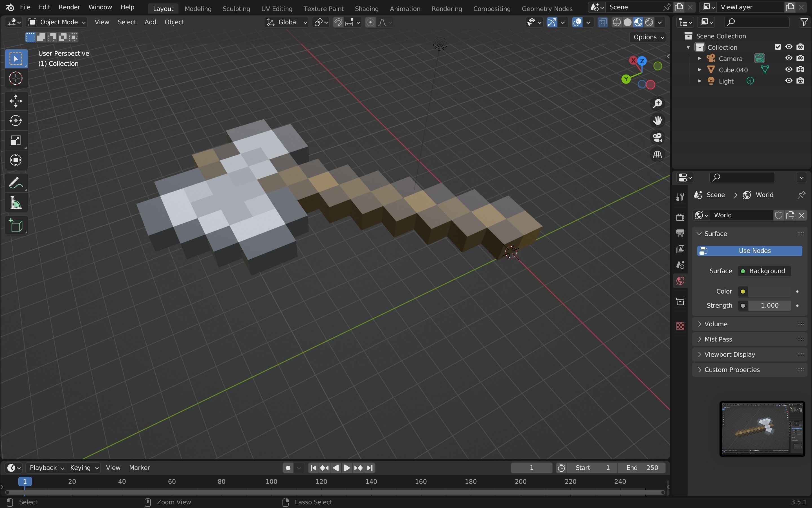The image size is (812, 508).
Task: Expand the Camera item in outliner
Action: tap(700, 58)
